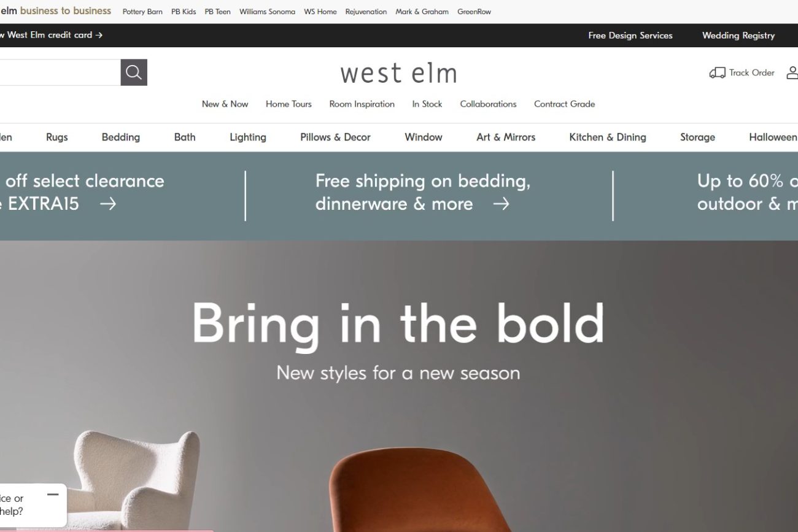Click the Bring in the bold hero image
The width and height of the screenshot is (798, 532).
pos(399,386)
